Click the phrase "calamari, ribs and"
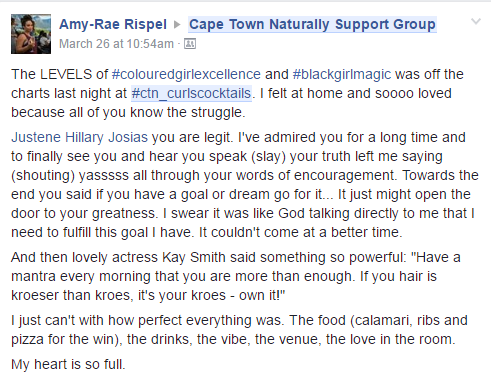This screenshot has width=491, height=377. coord(411,320)
